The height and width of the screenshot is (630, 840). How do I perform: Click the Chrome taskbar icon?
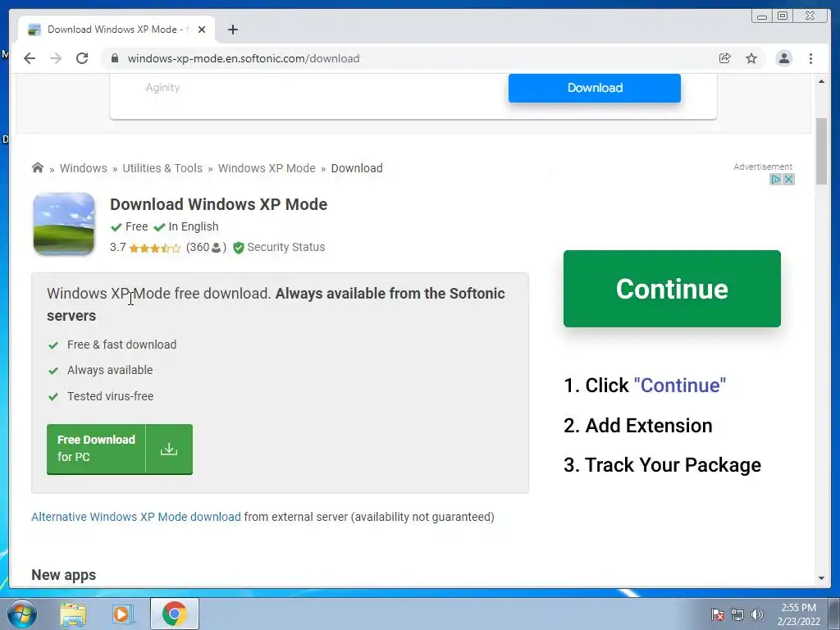[174, 614]
